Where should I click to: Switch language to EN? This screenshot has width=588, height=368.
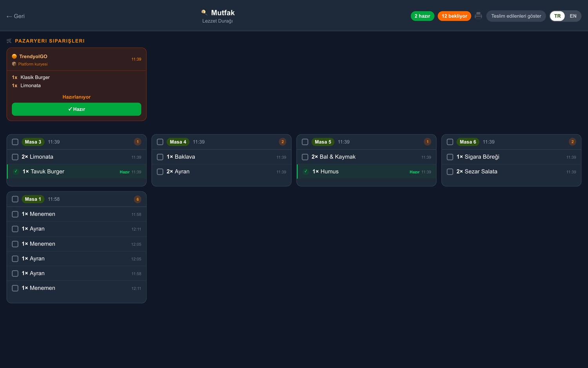click(x=573, y=16)
